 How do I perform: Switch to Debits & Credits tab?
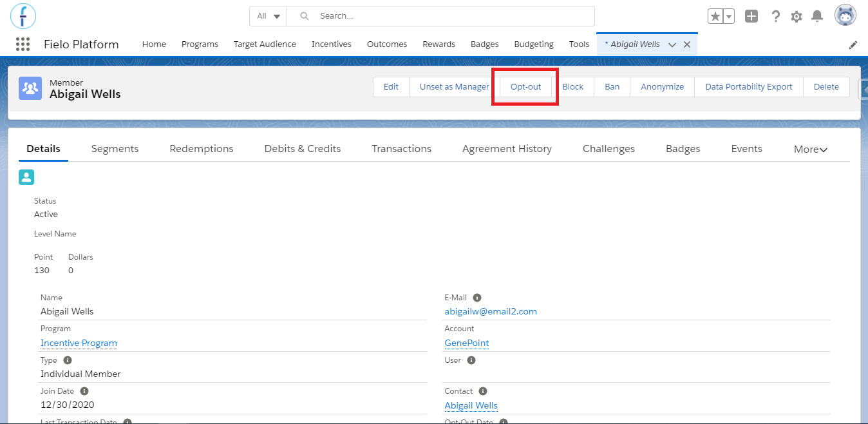(x=303, y=149)
